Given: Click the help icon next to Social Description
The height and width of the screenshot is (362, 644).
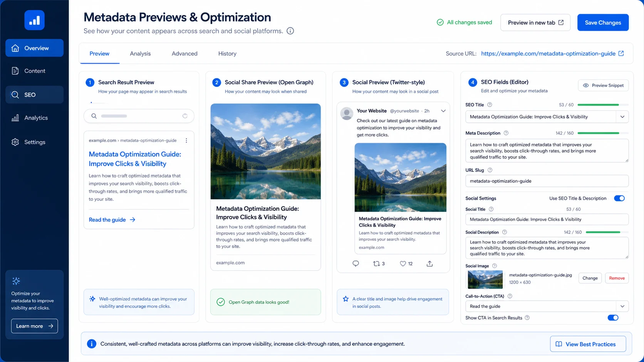Looking at the screenshot, I should point(505,232).
